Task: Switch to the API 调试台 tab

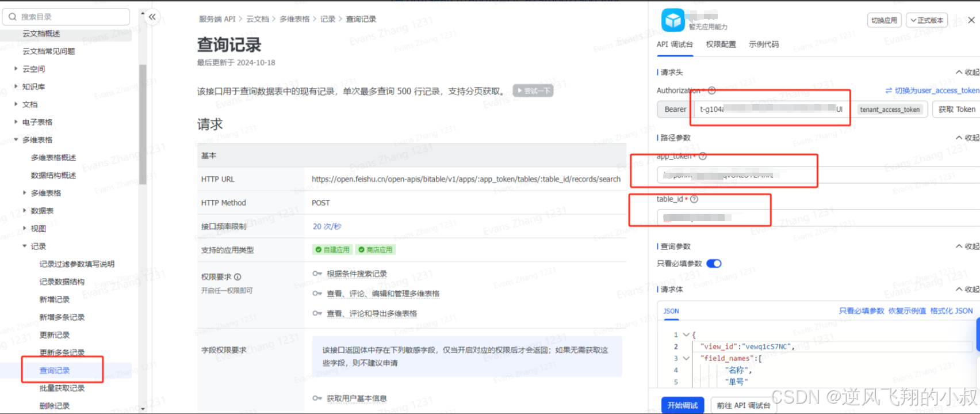Action: (x=675, y=44)
